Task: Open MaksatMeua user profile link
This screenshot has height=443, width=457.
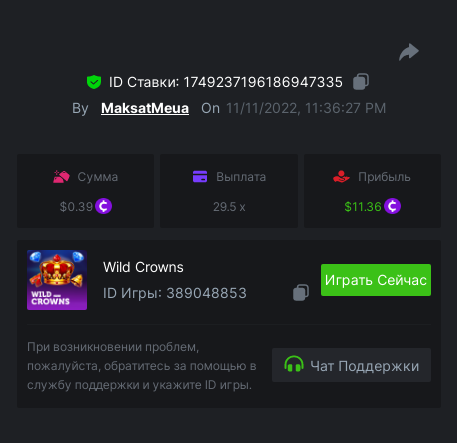Action: coord(145,108)
